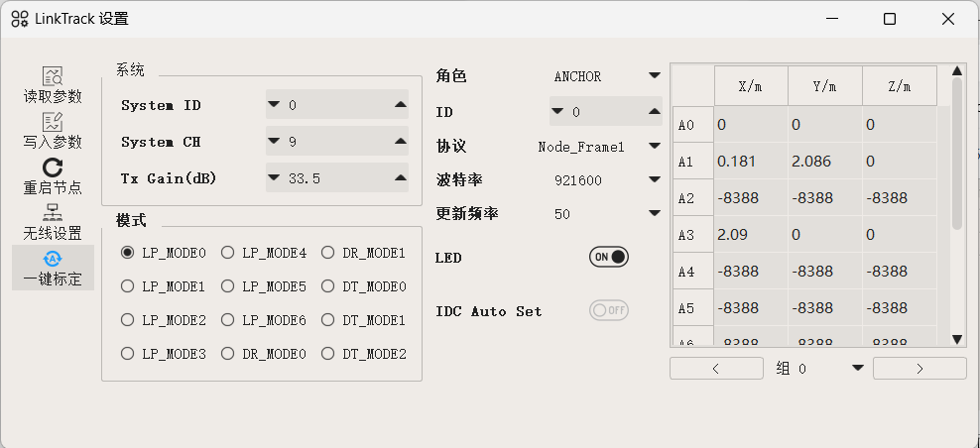Screen dimensions: 980x448
Task: Click the 写入参数 write parameters icon
Action: (53, 122)
